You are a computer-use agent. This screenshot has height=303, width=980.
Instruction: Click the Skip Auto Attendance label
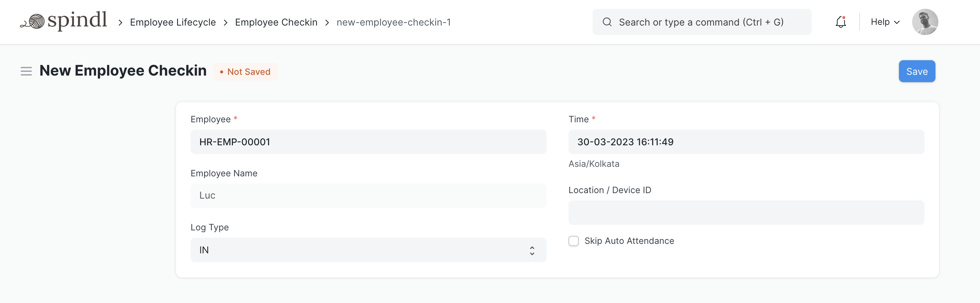629,241
